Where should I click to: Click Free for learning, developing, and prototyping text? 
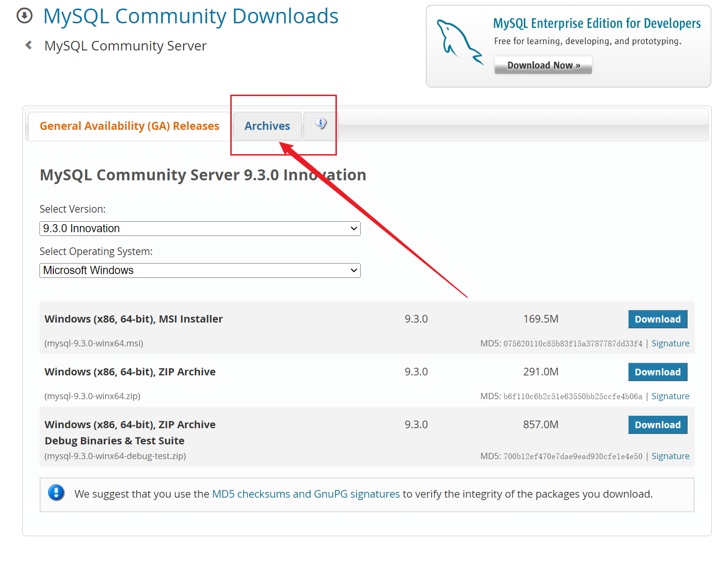(588, 41)
